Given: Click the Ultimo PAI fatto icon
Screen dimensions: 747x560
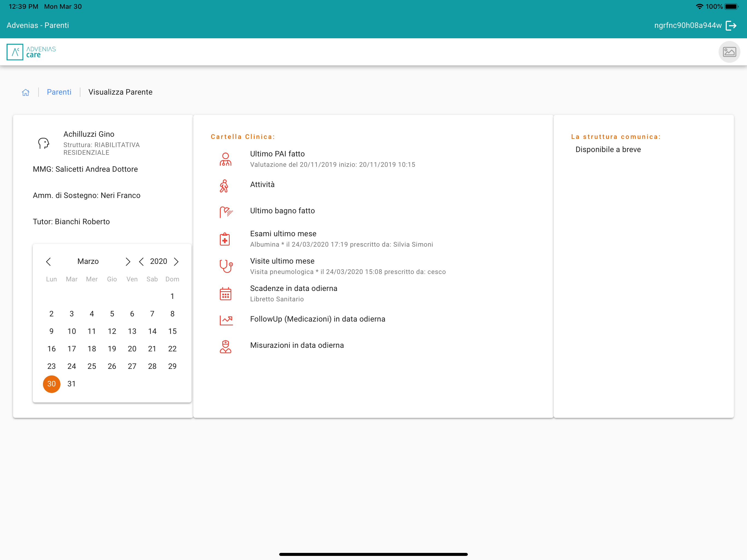Looking at the screenshot, I should (x=225, y=159).
